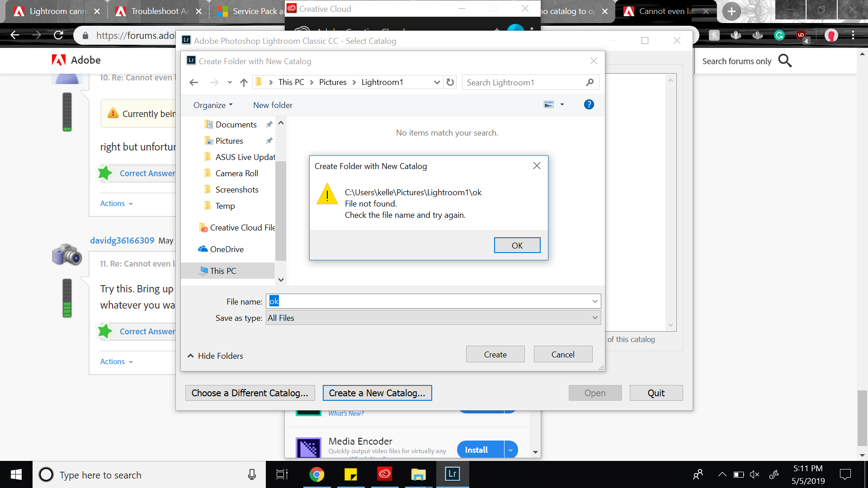
Task: Open the Organize menu
Action: 213,105
